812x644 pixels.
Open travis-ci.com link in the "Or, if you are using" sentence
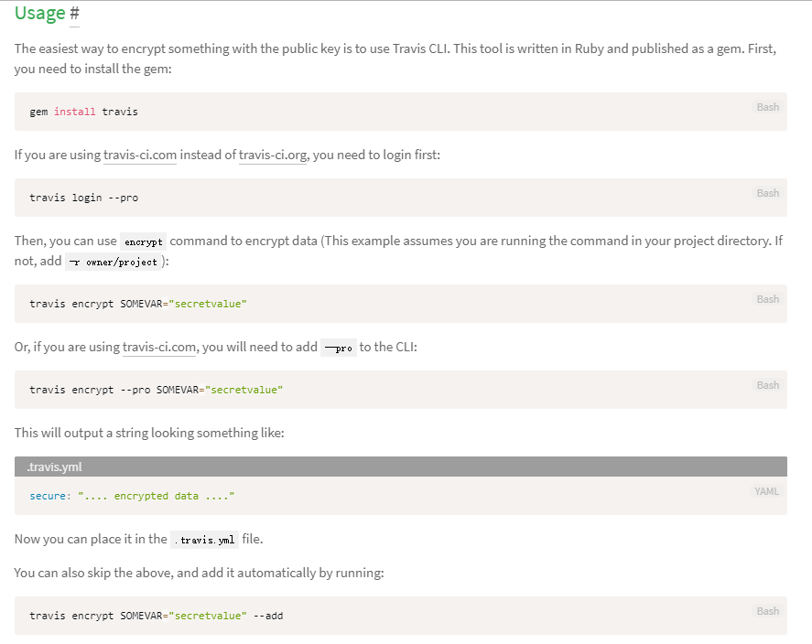click(x=159, y=347)
